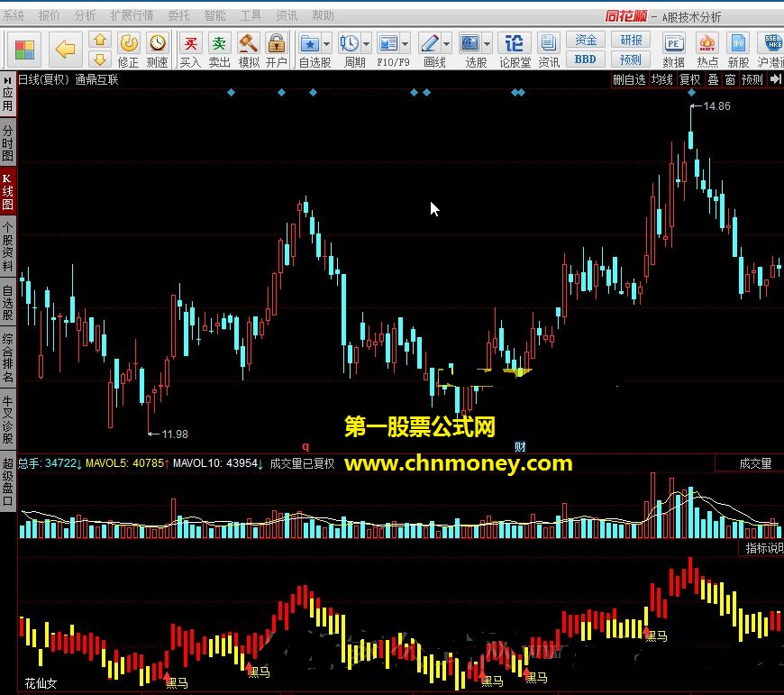The width and height of the screenshot is (784, 695).
Task: Click the 研报 research report button
Action: tap(631, 40)
